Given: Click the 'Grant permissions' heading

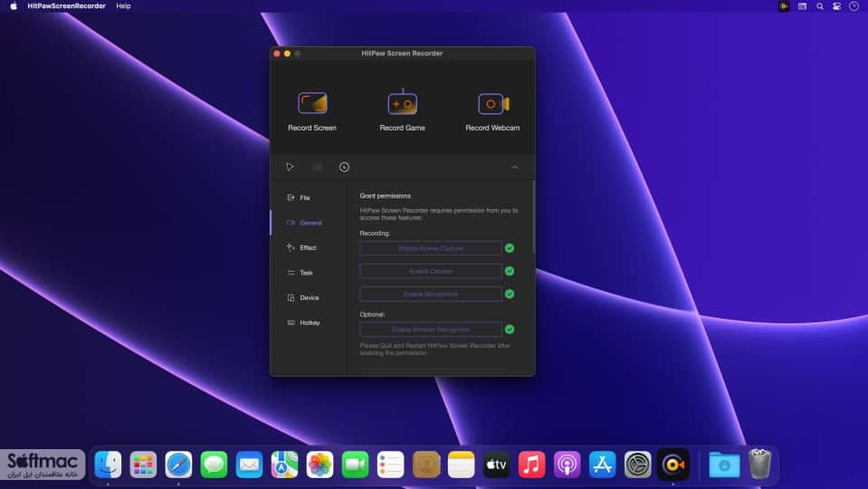Looking at the screenshot, I should pos(386,196).
